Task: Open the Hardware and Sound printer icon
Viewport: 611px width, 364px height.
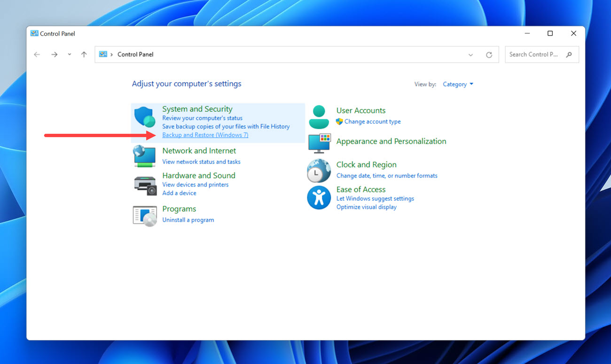Action: pyautogui.click(x=145, y=186)
